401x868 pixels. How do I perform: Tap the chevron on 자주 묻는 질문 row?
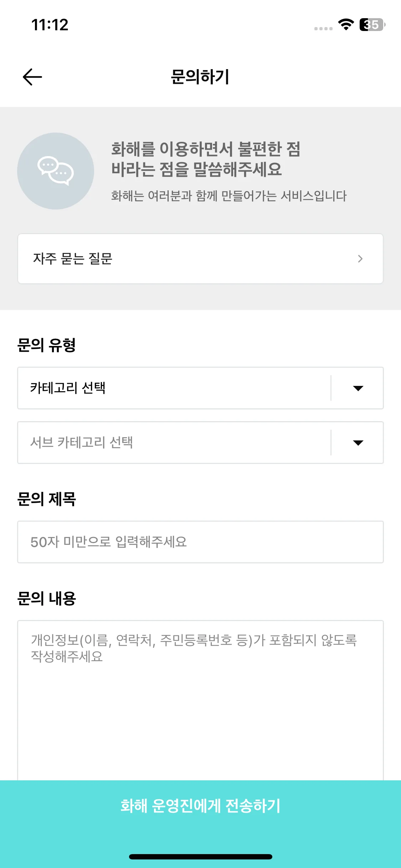(360, 259)
